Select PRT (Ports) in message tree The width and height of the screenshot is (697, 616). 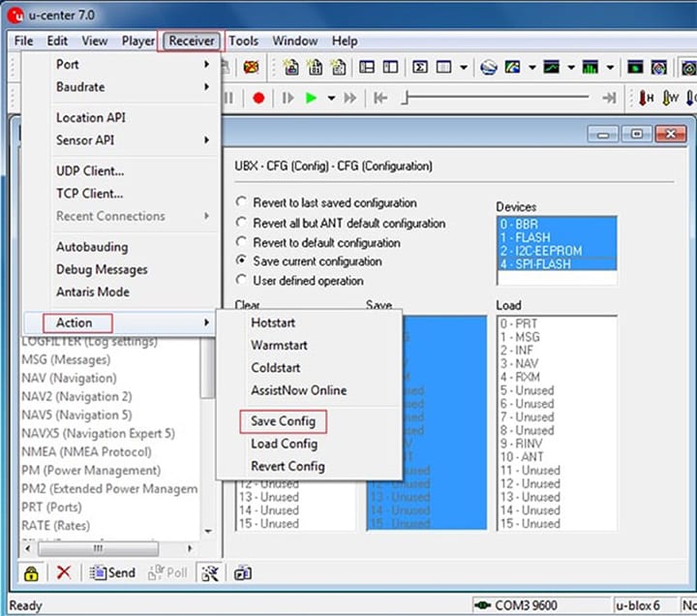(x=51, y=507)
